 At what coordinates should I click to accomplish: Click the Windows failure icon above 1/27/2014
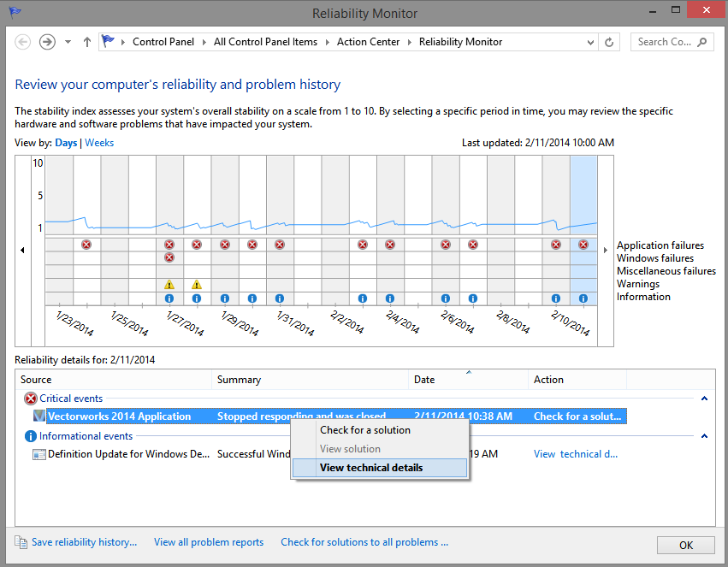click(169, 257)
